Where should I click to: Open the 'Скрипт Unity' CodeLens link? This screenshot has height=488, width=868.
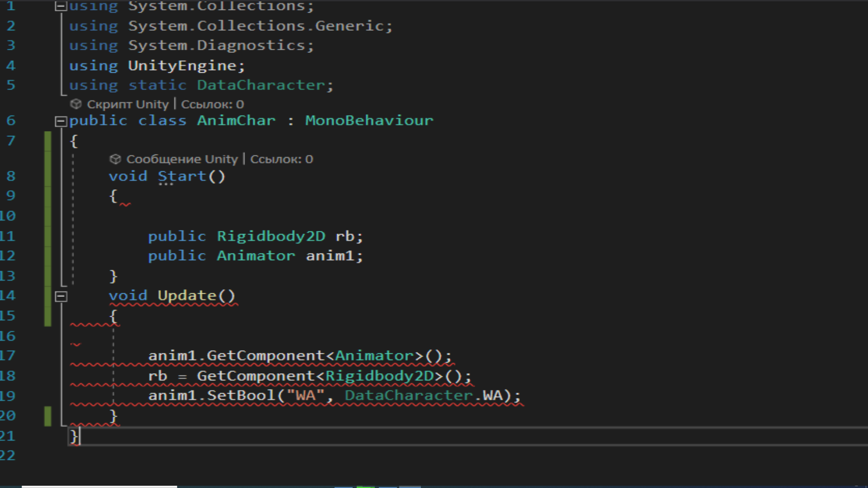point(127,104)
